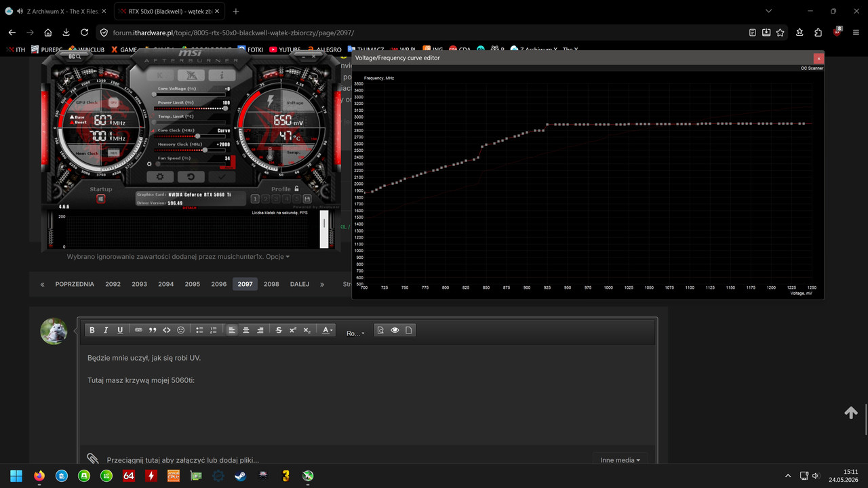
Task: Insert a quote block in the editor
Action: click(x=153, y=330)
